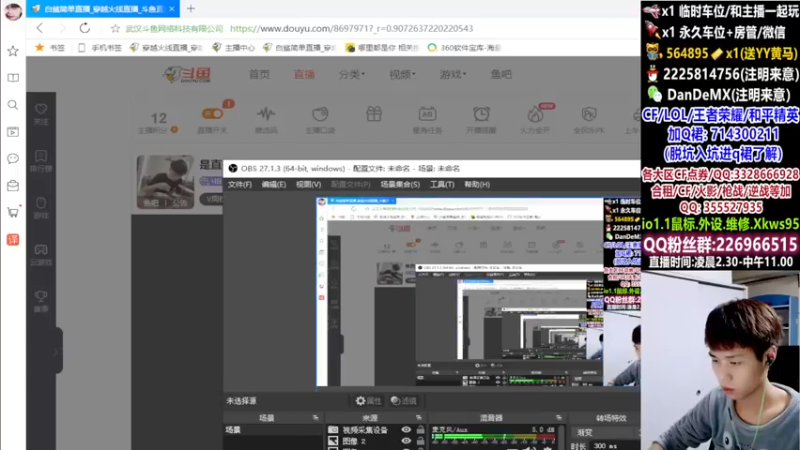Open a new browser tab

[x=191, y=8]
